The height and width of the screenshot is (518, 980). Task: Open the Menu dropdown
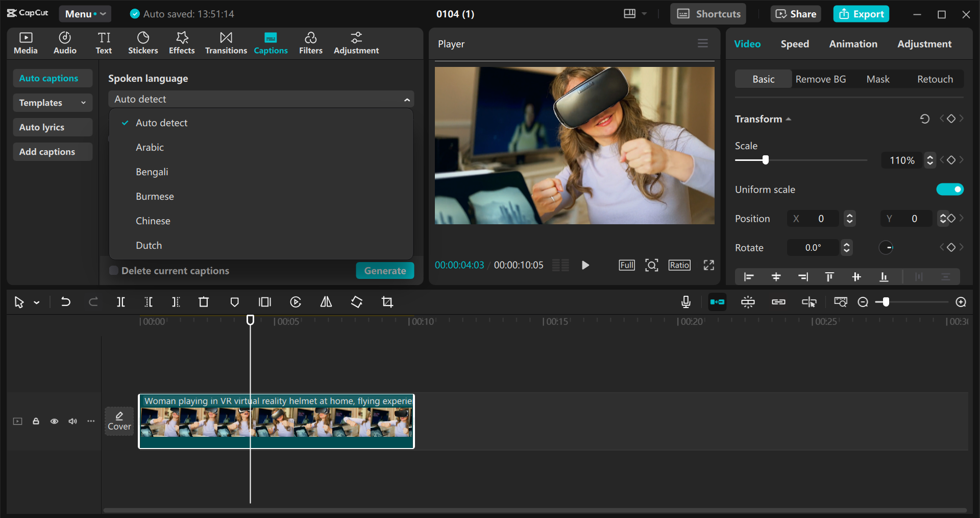[85, 14]
